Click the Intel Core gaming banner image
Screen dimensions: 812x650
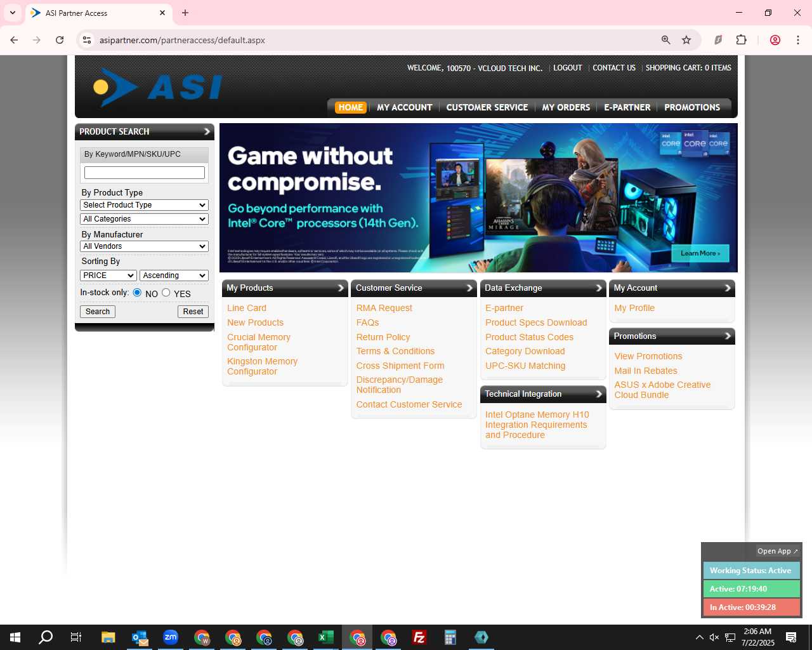tap(478, 198)
